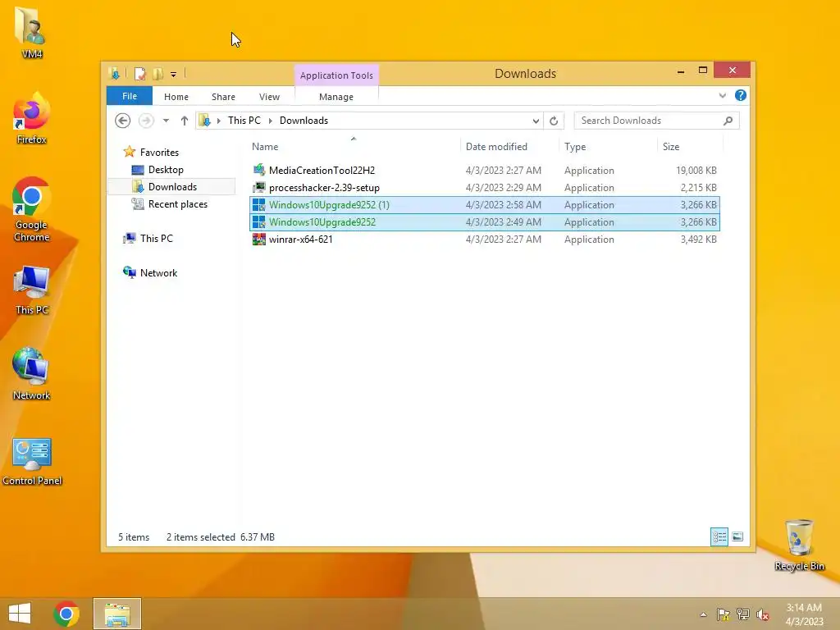Click the muted volume tray icon
The width and height of the screenshot is (840, 630).
(763, 614)
